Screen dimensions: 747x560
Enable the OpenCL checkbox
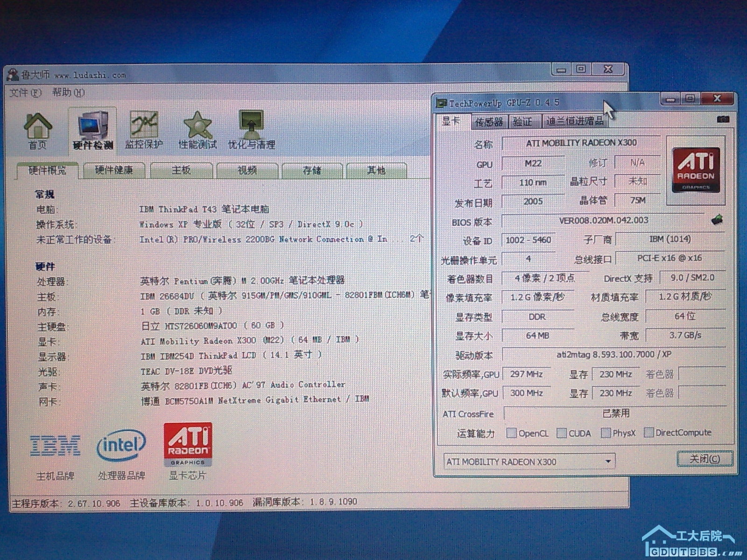(x=512, y=433)
